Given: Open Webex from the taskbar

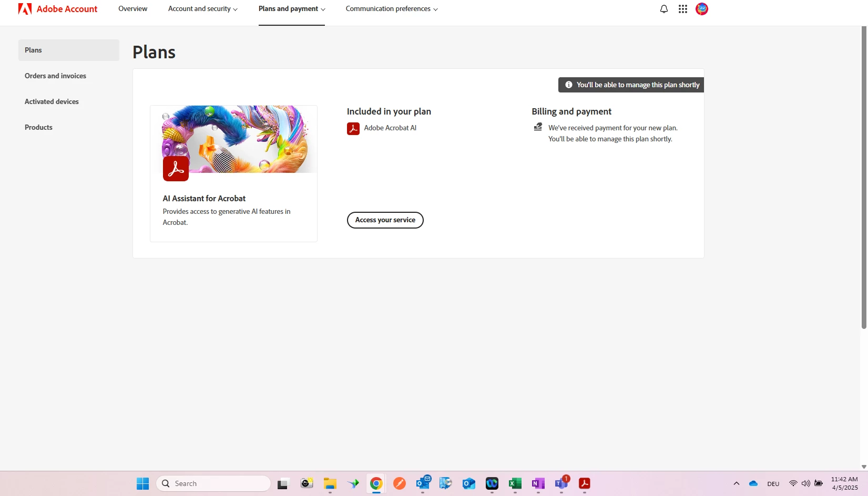Looking at the screenshot, I should coord(492,483).
